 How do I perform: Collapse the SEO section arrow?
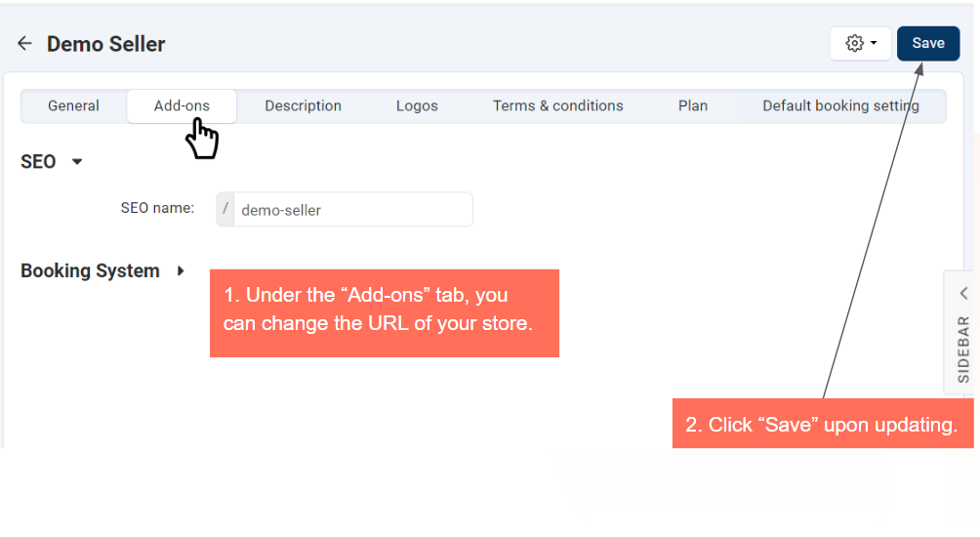pyautogui.click(x=77, y=162)
